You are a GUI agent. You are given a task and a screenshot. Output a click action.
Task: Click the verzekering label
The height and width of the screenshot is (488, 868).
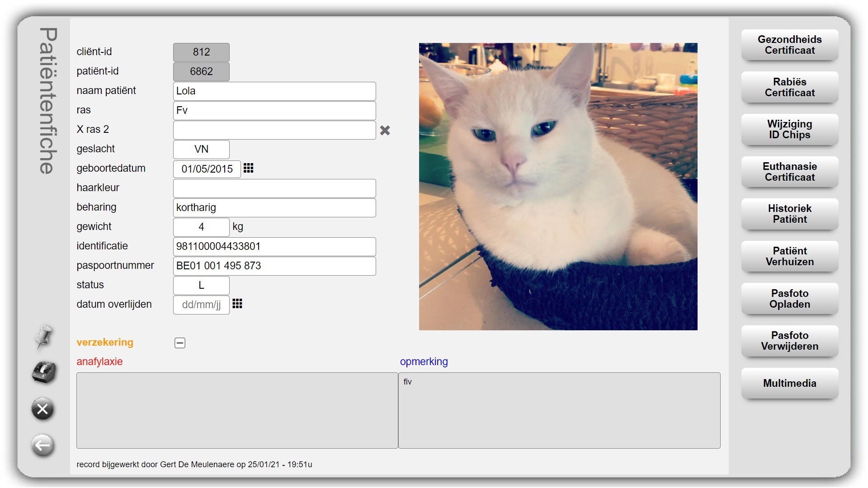(105, 343)
